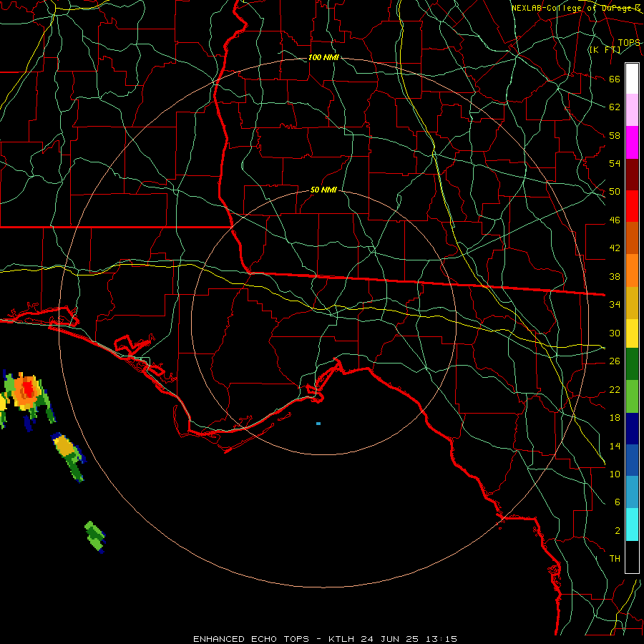Pick the medium blue swatch near 10

click(x=632, y=460)
